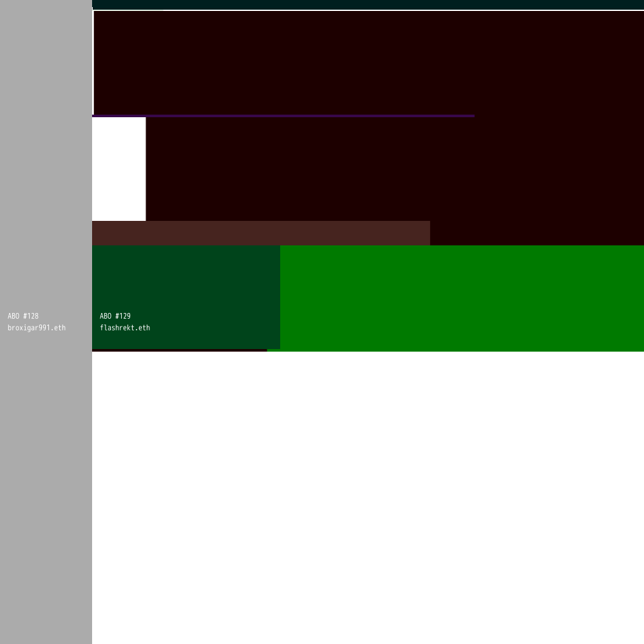Select the brown horizontal bar
The width and height of the screenshot is (644, 644).
point(261,233)
